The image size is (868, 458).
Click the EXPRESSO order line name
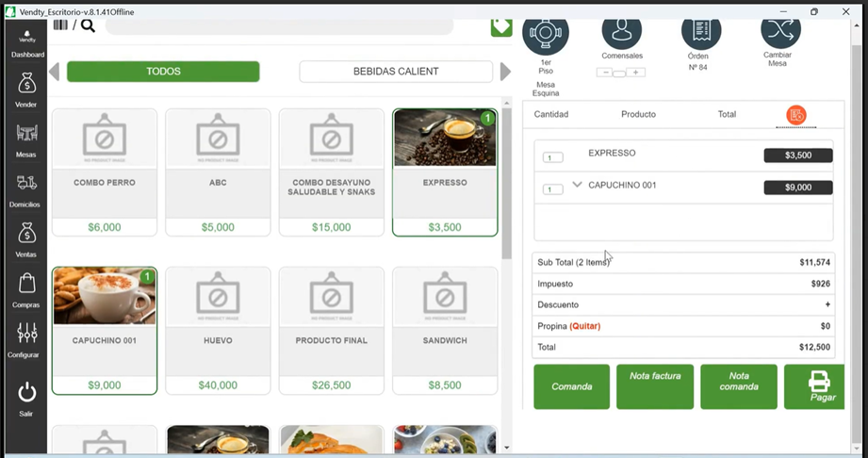click(x=612, y=153)
